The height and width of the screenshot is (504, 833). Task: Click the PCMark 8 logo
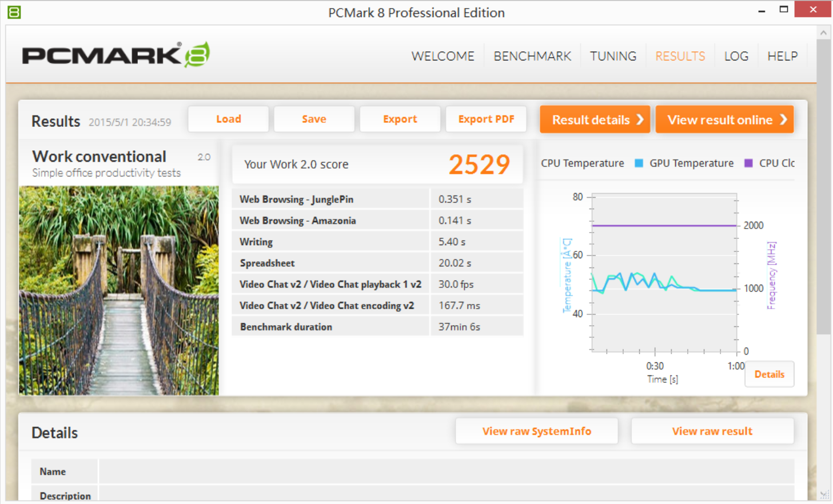(116, 55)
